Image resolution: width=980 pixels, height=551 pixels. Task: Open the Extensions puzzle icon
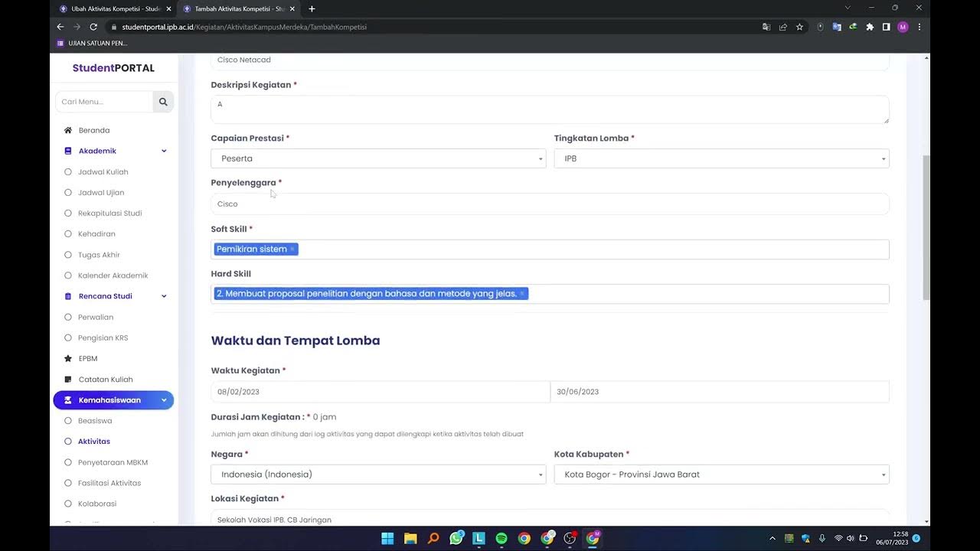tap(870, 27)
